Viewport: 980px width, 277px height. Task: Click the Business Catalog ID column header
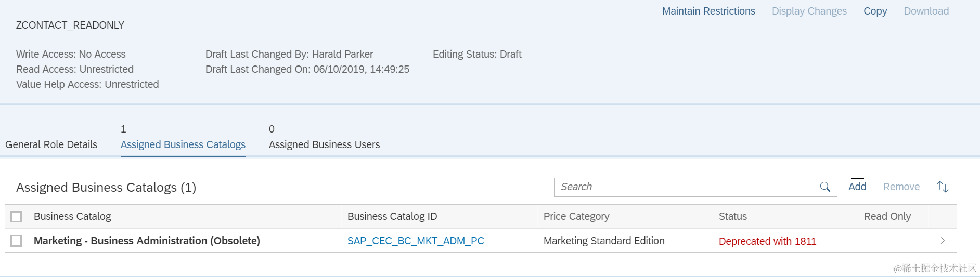point(392,216)
